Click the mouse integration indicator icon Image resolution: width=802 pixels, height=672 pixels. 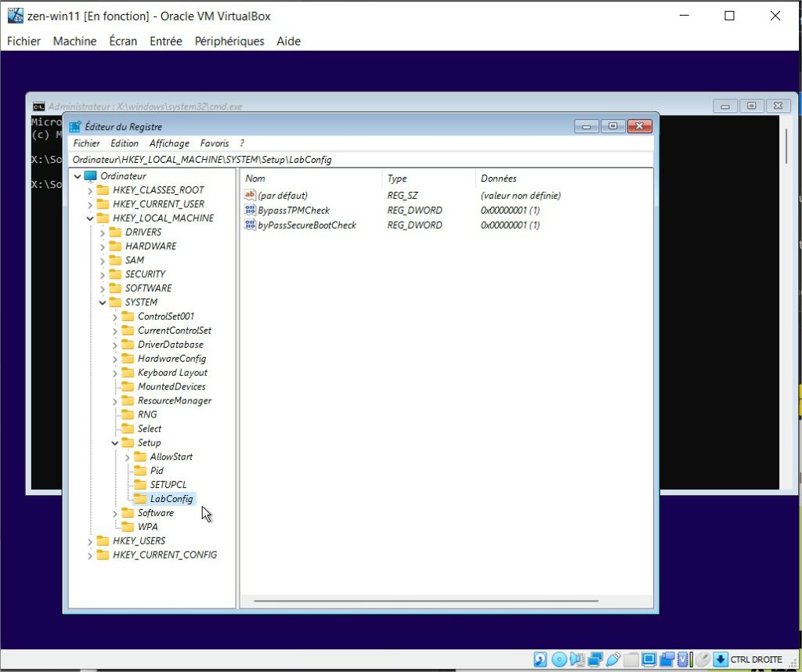[703, 659]
